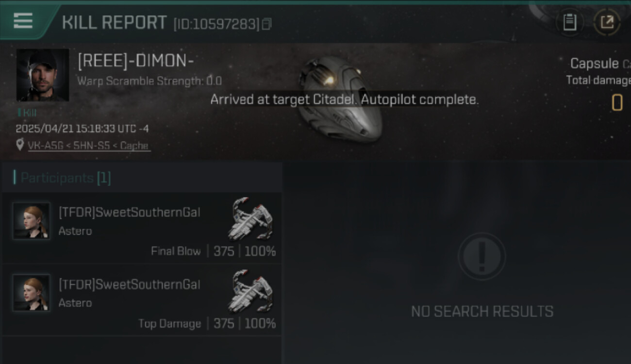The height and width of the screenshot is (364, 631).
Task: Click the KILL REPORT title
Action: [115, 22]
